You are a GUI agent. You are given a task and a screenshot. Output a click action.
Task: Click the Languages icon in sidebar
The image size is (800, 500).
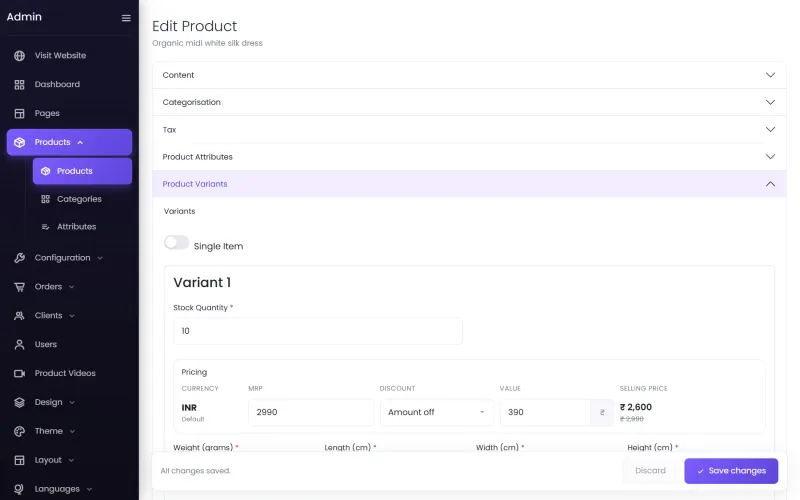tap(19, 489)
